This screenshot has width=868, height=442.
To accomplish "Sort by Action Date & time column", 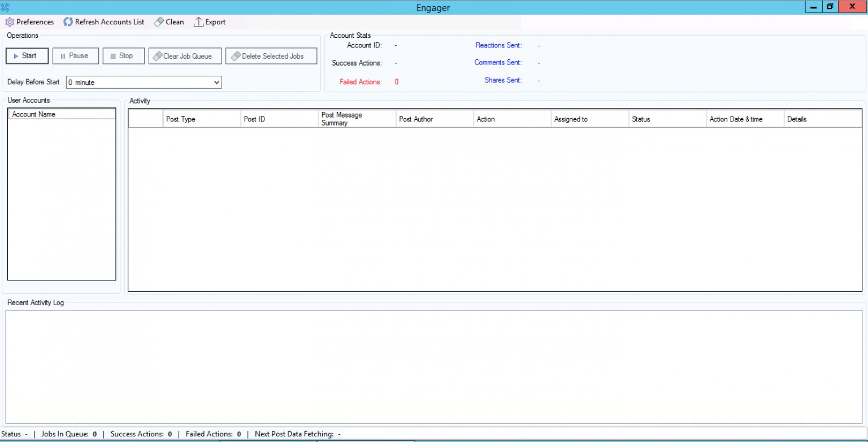I will point(745,119).
